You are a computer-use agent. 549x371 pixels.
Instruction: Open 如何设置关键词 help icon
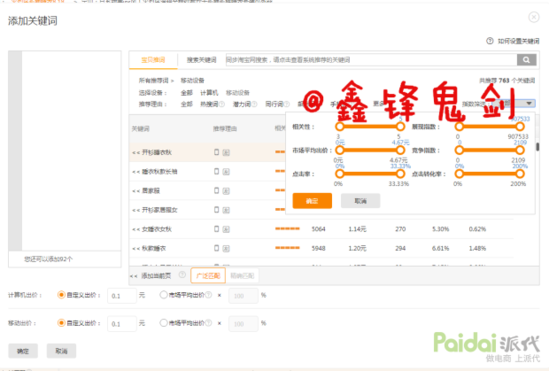click(489, 41)
